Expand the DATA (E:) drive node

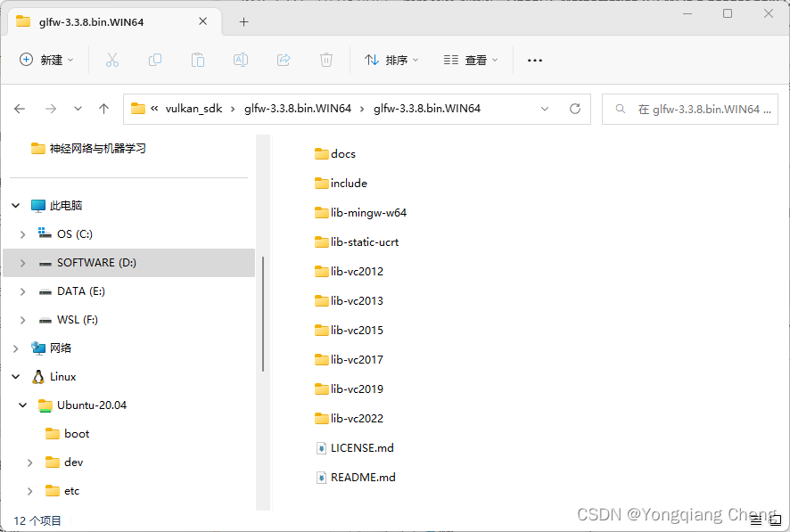coord(22,291)
